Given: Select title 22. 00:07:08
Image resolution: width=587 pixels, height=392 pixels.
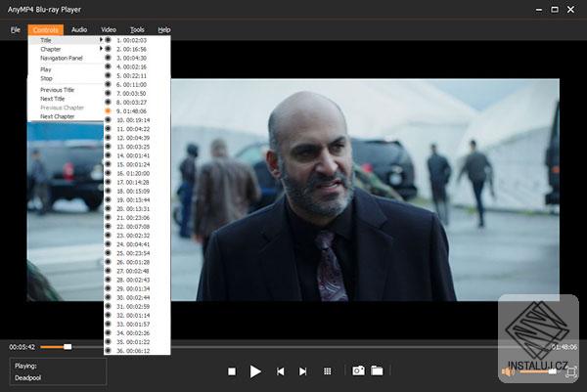Looking at the screenshot, I should [x=137, y=227].
